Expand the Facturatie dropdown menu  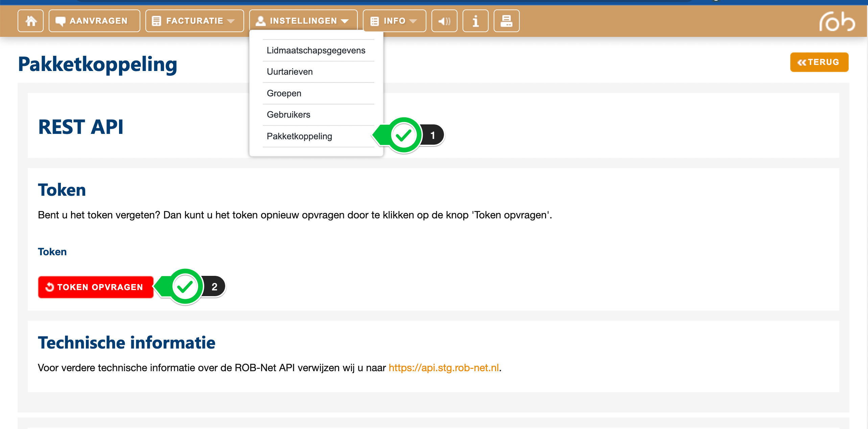pos(194,21)
